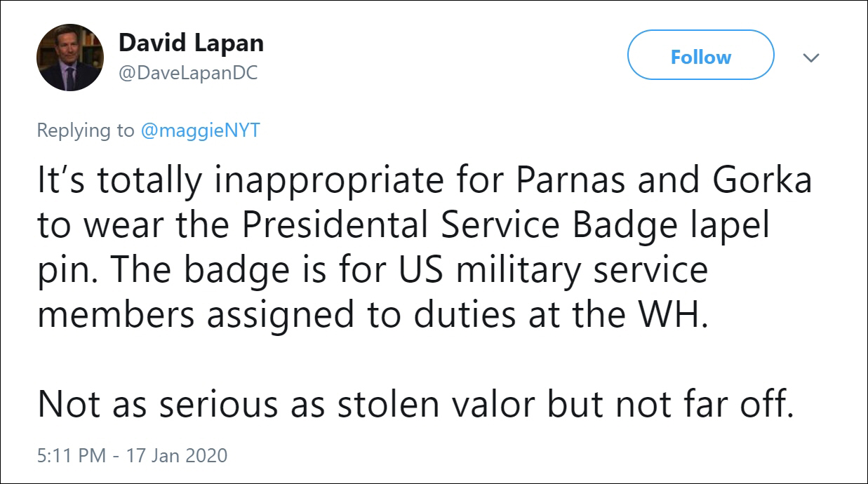Click the 17 Jan 2020 date

click(x=177, y=455)
